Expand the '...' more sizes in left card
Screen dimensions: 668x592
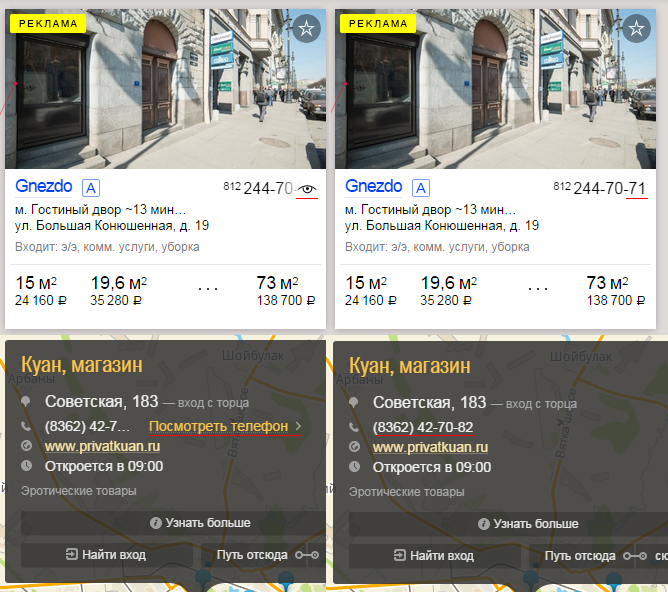click(208, 288)
